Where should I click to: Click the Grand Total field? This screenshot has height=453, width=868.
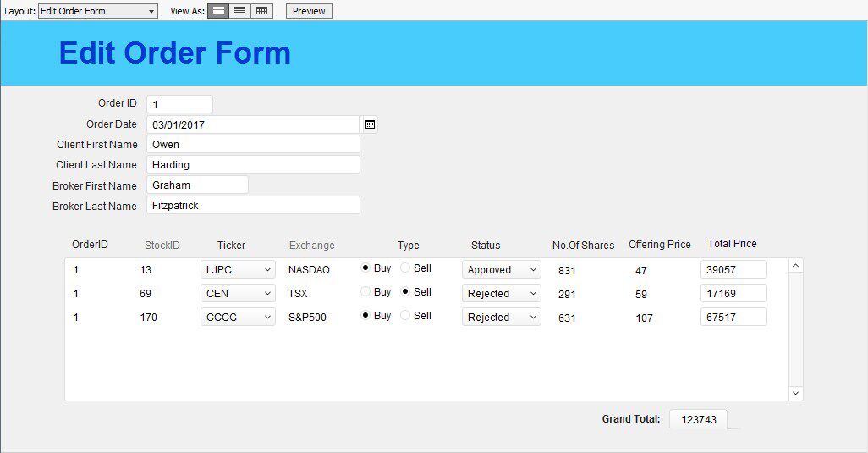coord(698,419)
